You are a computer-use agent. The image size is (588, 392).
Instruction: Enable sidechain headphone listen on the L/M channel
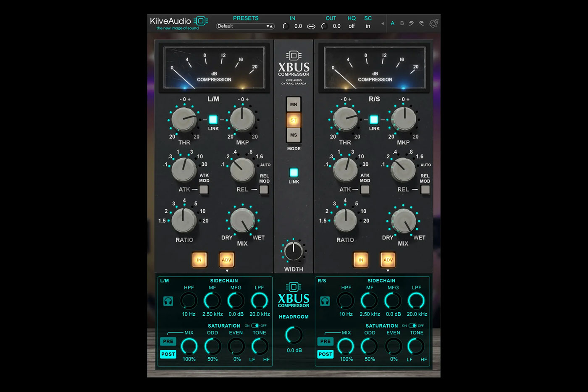click(168, 301)
